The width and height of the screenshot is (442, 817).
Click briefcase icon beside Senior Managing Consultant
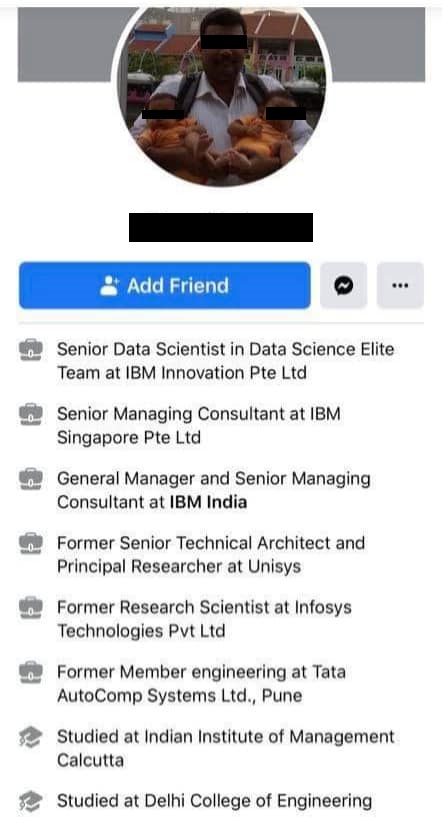[x=31, y=414]
